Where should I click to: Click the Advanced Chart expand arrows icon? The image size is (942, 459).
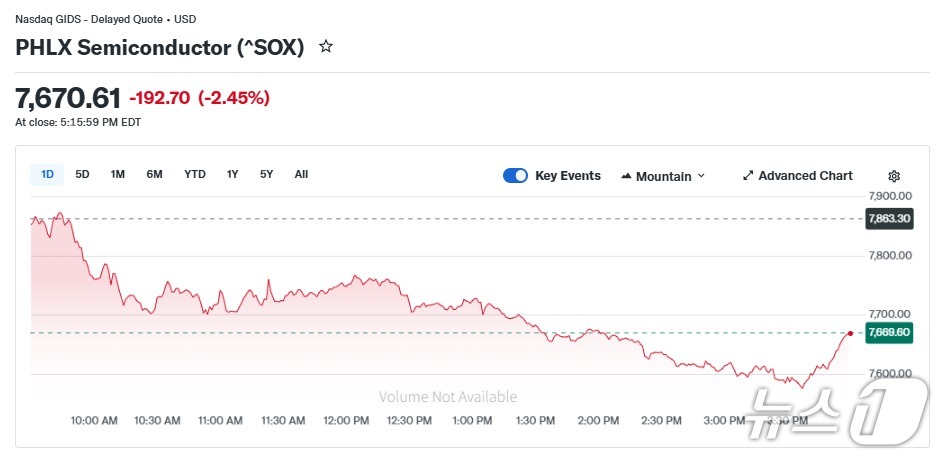coord(748,176)
